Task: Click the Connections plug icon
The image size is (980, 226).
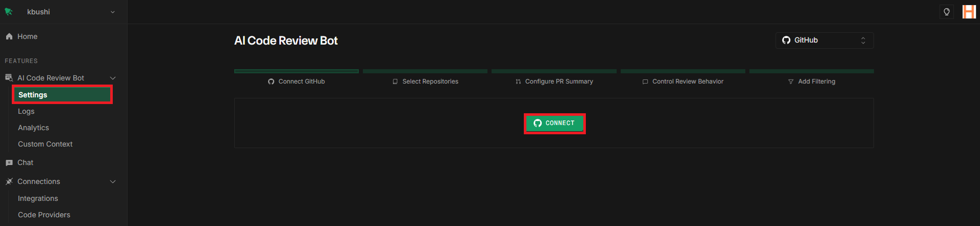Action: pyautogui.click(x=9, y=181)
